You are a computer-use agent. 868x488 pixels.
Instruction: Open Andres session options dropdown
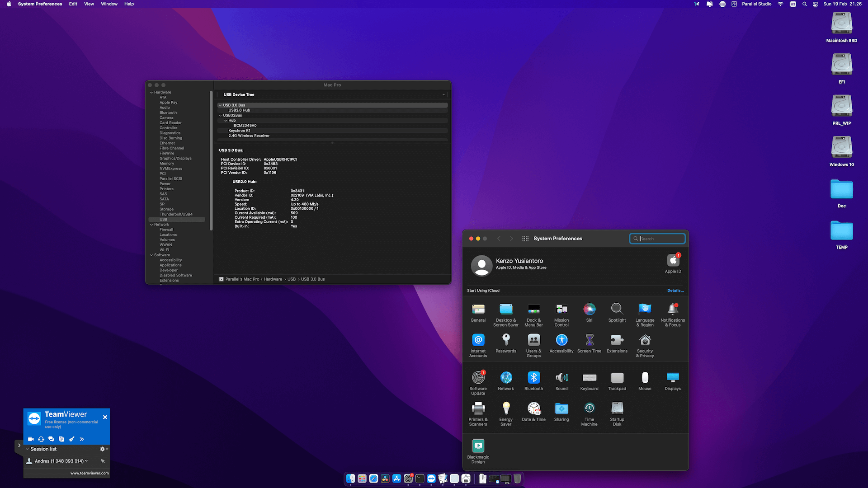pos(86,461)
